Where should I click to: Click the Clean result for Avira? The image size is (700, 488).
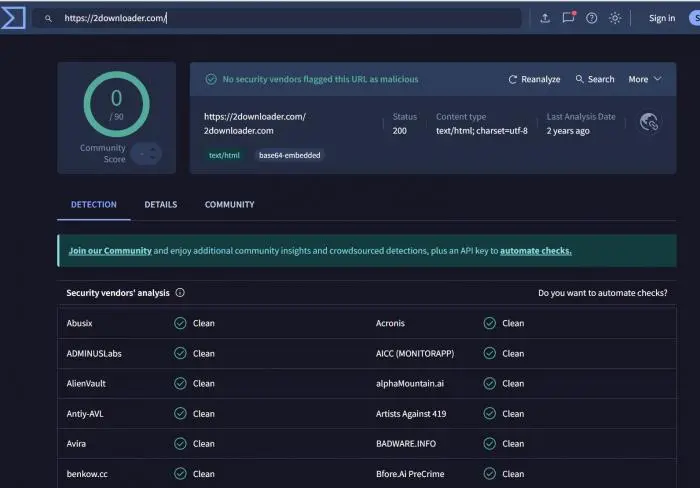tap(204, 443)
